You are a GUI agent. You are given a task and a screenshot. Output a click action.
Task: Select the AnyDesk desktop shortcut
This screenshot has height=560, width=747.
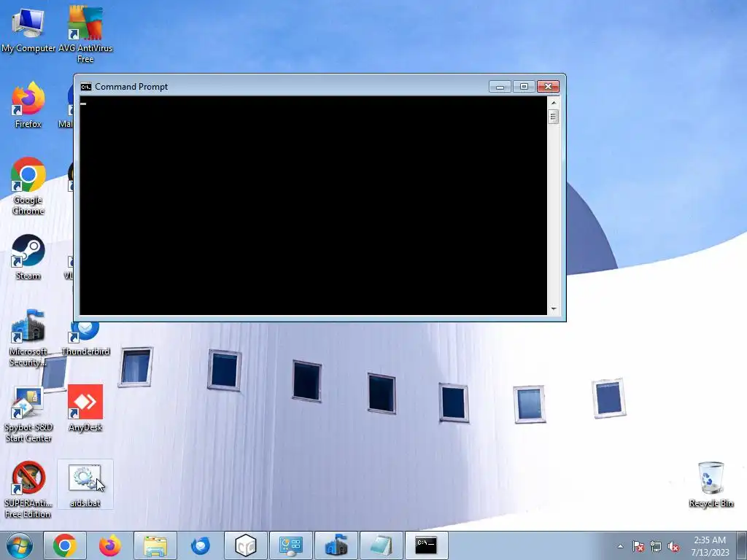(85, 408)
